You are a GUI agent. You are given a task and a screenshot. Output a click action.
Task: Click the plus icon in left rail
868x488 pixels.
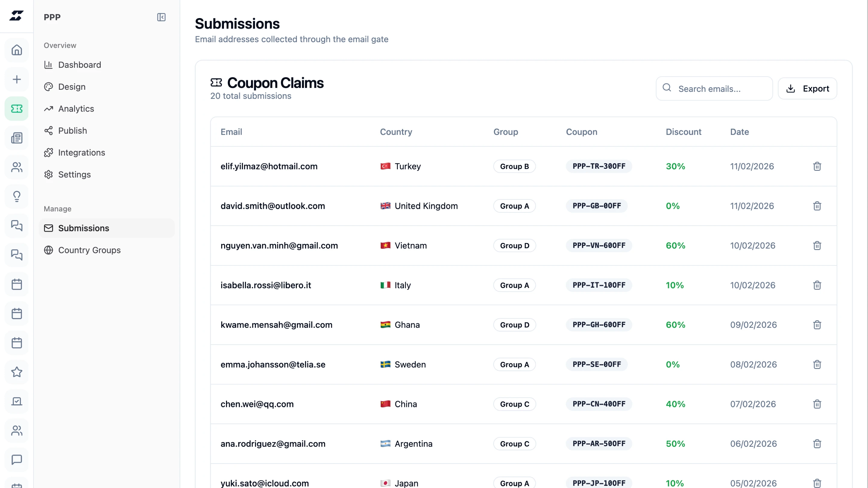point(17,79)
